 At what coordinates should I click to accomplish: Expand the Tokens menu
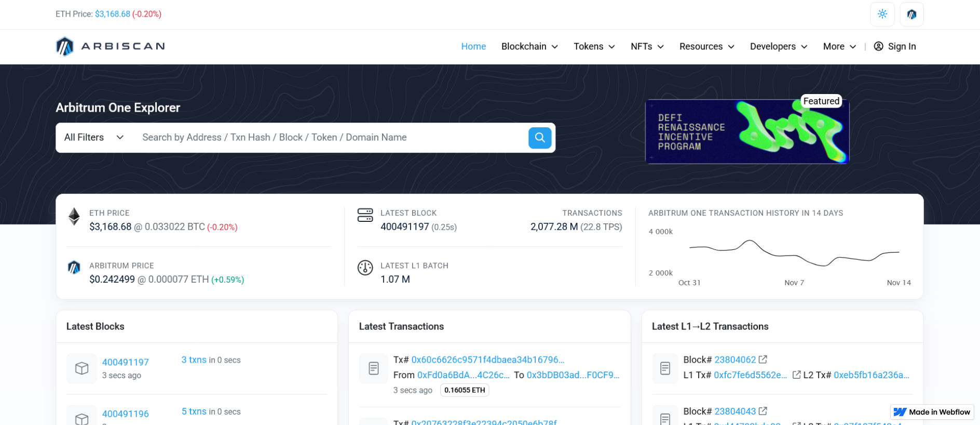pos(594,46)
